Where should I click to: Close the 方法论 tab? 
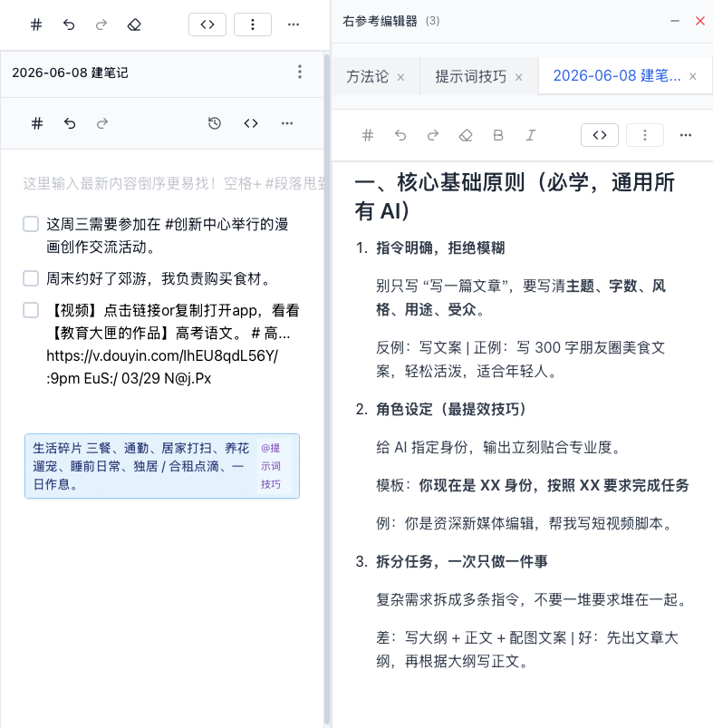(x=400, y=78)
